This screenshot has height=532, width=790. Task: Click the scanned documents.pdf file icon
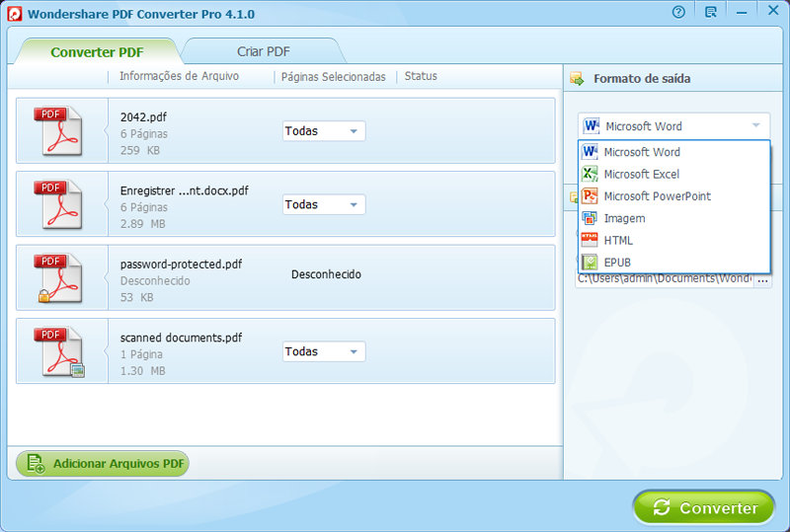coord(61,352)
